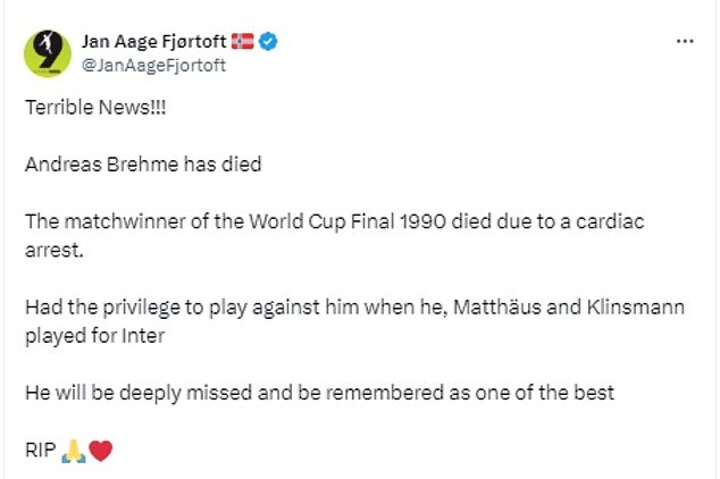Open Jan Aage Fjørtoft's profile avatar
Viewport: 720px width, 479px height.
[x=48, y=53]
